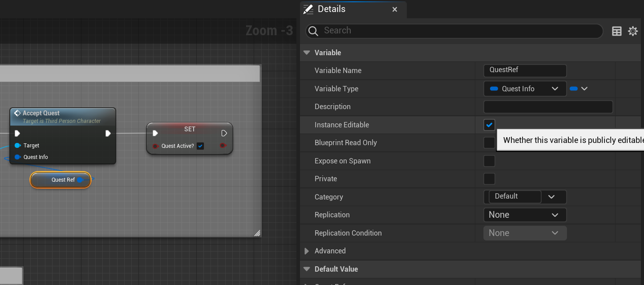Click the Accept Quest output execution pin
Screen dimensions: 644x285
tap(108, 134)
